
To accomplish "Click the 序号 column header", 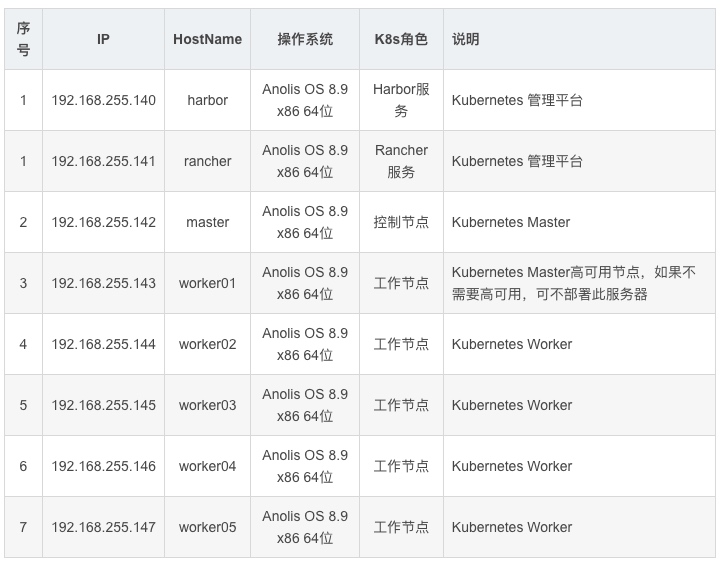I will click(x=24, y=39).
